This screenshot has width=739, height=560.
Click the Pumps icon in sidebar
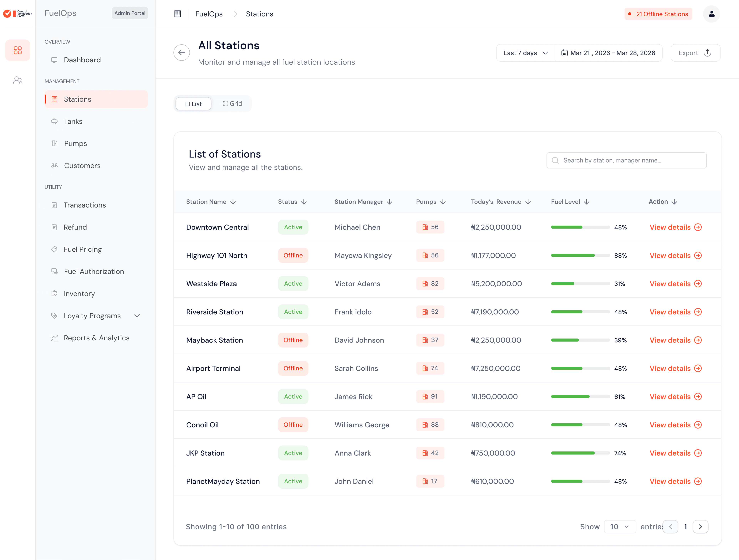coord(54,143)
